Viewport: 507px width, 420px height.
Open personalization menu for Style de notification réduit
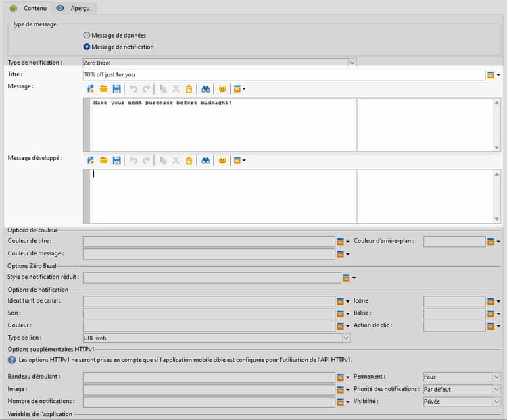349,278
